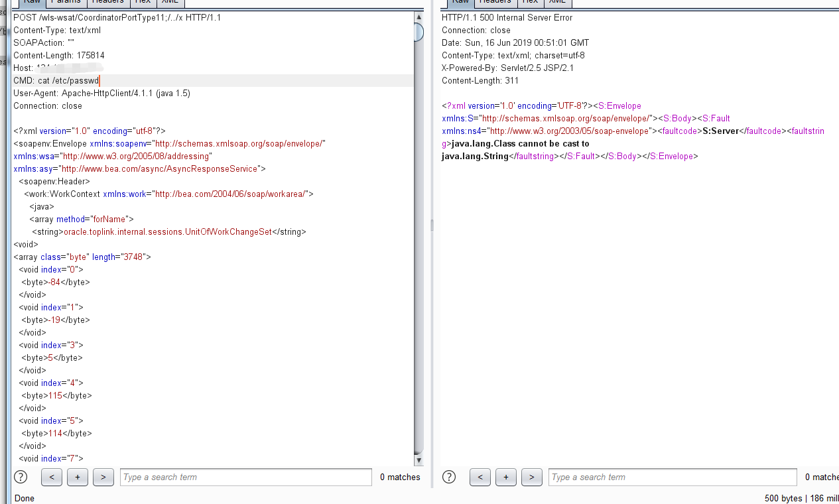Viewport: 839px width, 504px height.
Task: Click the void index="7" line
Action: point(51,458)
